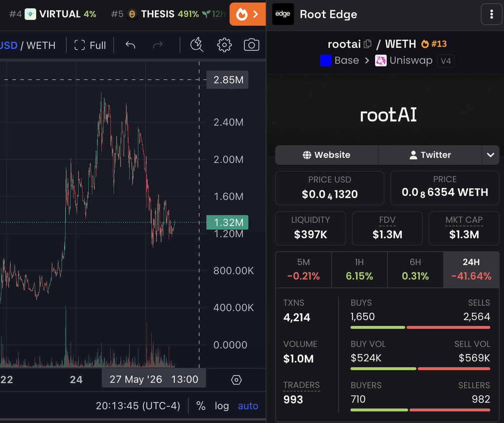Open the three-dot menu for Root Edge
504x423 pixels.
[x=491, y=14]
